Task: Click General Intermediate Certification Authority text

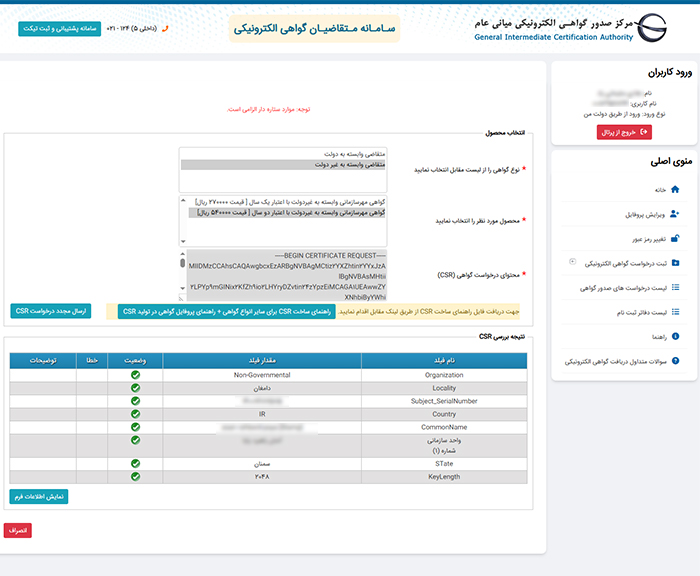Action: tap(554, 37)
